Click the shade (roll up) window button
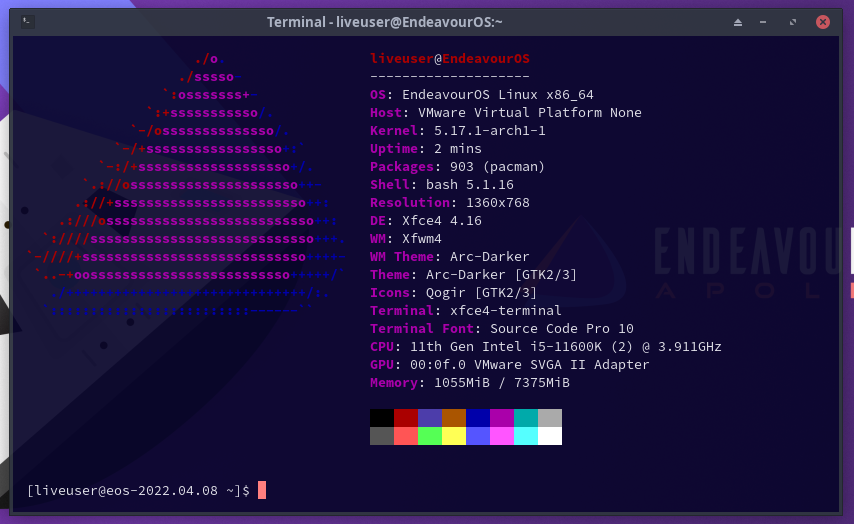 (737, 22)
